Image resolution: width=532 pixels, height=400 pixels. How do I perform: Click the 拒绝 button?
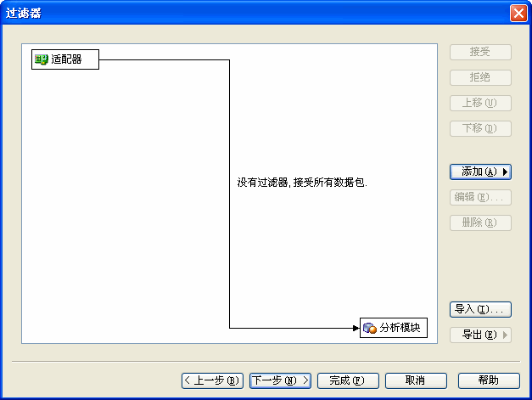click(x=480, y=77)
